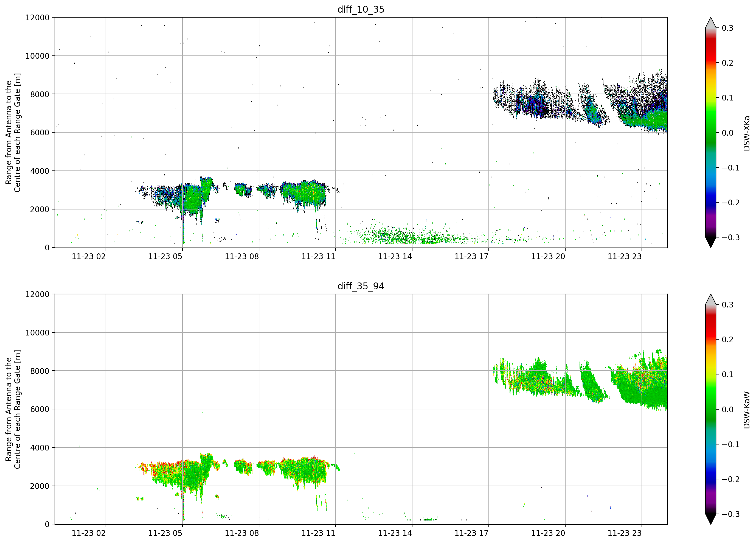Click the top plot's y tick 4000
The image size is (756, 543).
click(x=40, y=171)
